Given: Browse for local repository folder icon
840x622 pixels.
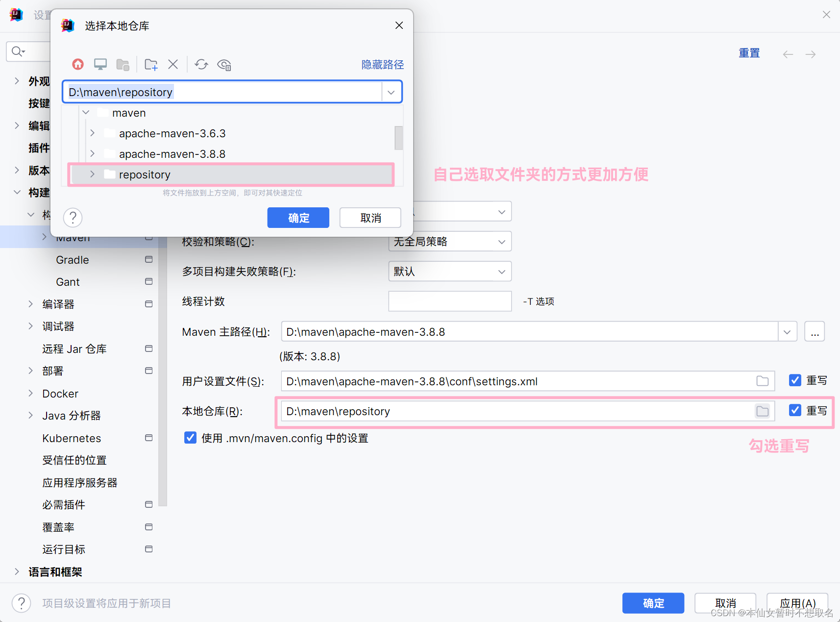Looking at the screenshot, I should tap(763, 411).
